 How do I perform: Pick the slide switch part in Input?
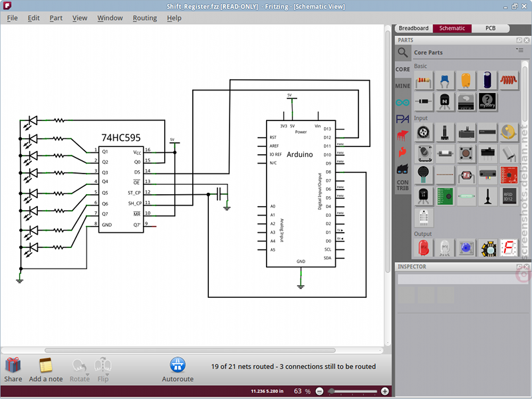coord(487,154)
